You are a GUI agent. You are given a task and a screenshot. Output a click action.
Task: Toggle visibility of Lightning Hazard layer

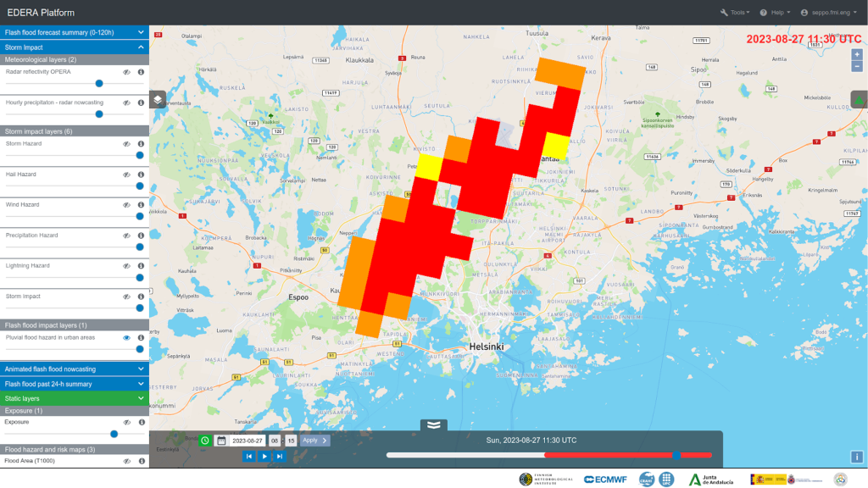pos(126,265)
